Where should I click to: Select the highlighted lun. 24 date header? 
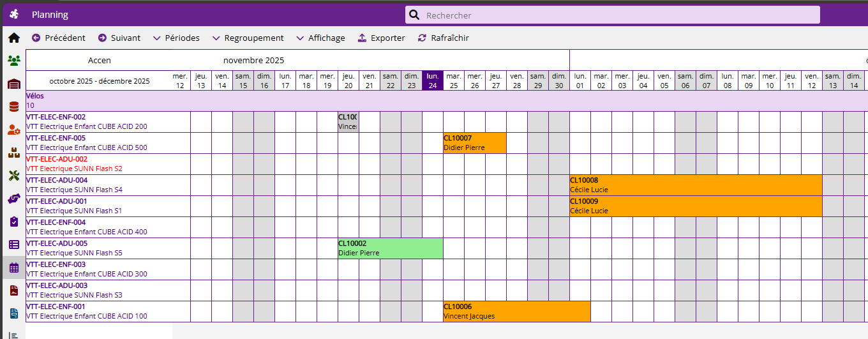(433, 80)
